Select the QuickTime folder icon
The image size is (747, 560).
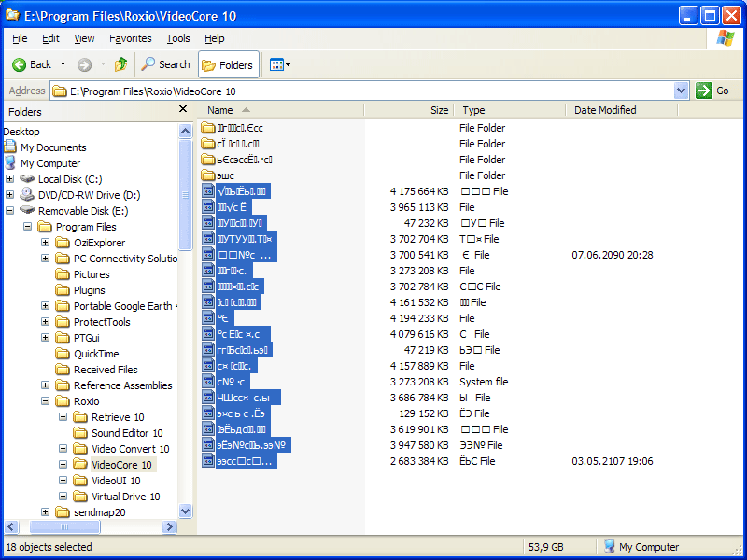(63, 354)
